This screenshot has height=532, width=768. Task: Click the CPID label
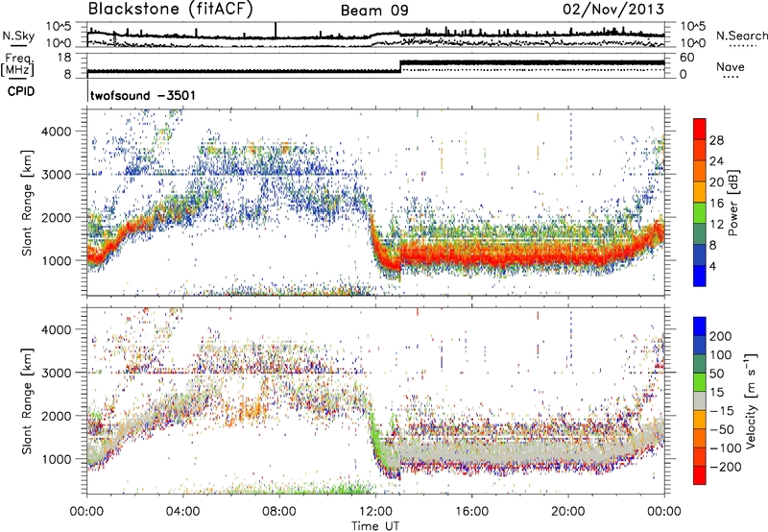[x=21, y=91]
